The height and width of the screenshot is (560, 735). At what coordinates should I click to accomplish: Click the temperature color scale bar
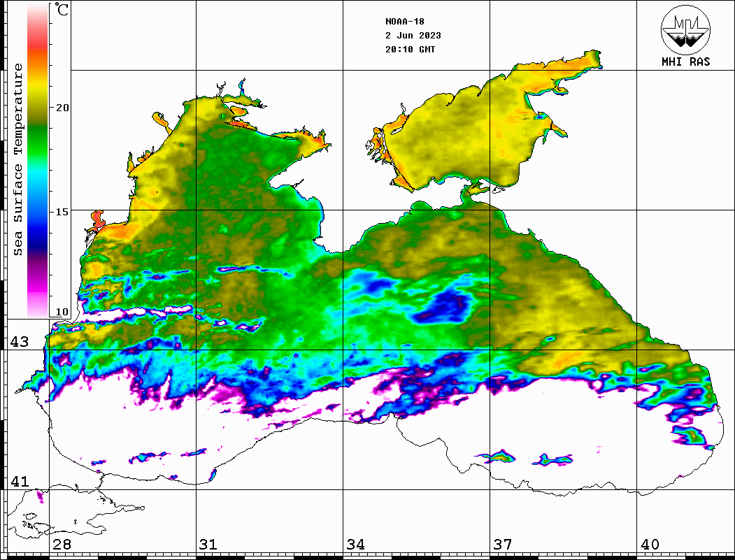coord(38,160)
